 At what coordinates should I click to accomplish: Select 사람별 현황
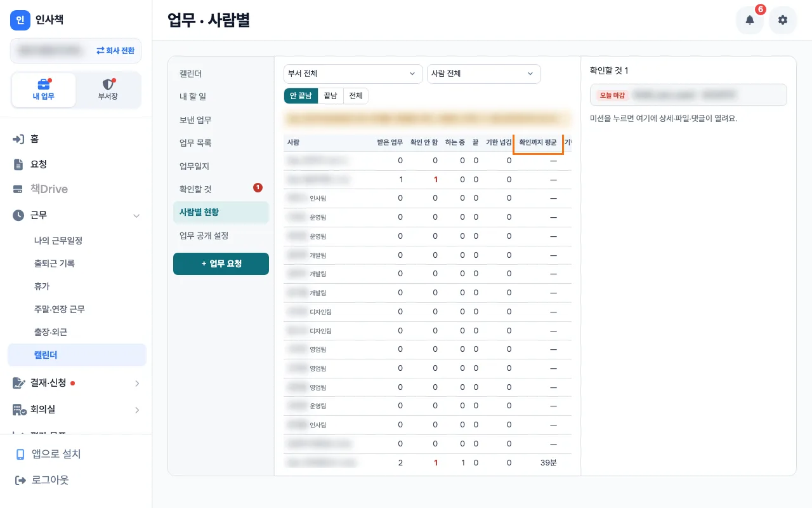pos(221,212)
